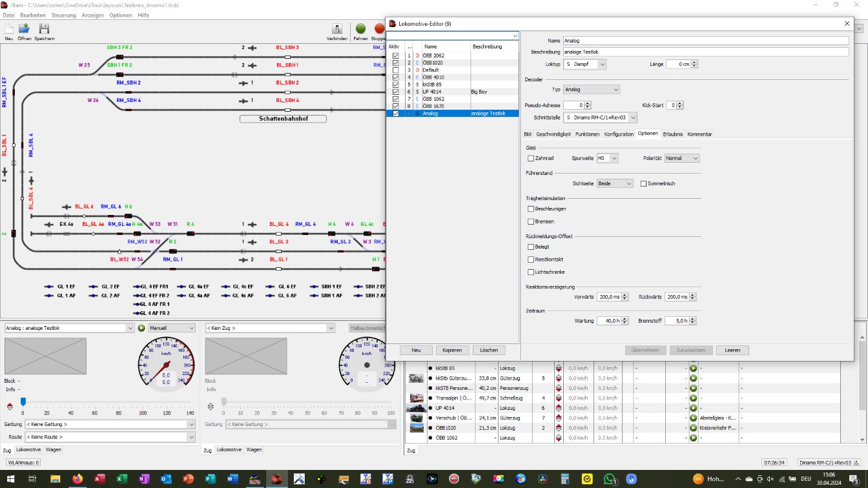The height and width of the screenshot is (488, 868).
Task: Save layout using the Speichern icon
Action: 44,29
